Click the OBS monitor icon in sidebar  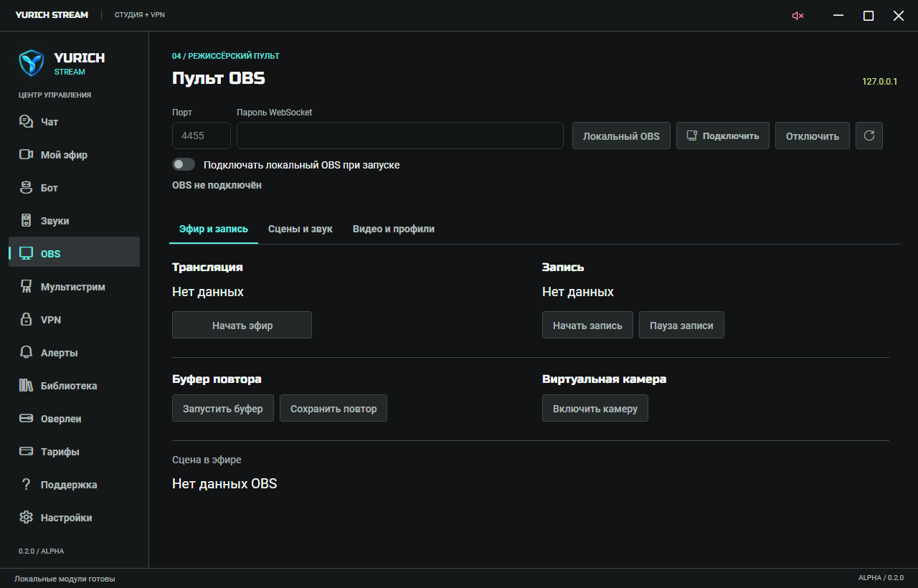(27, 254)
